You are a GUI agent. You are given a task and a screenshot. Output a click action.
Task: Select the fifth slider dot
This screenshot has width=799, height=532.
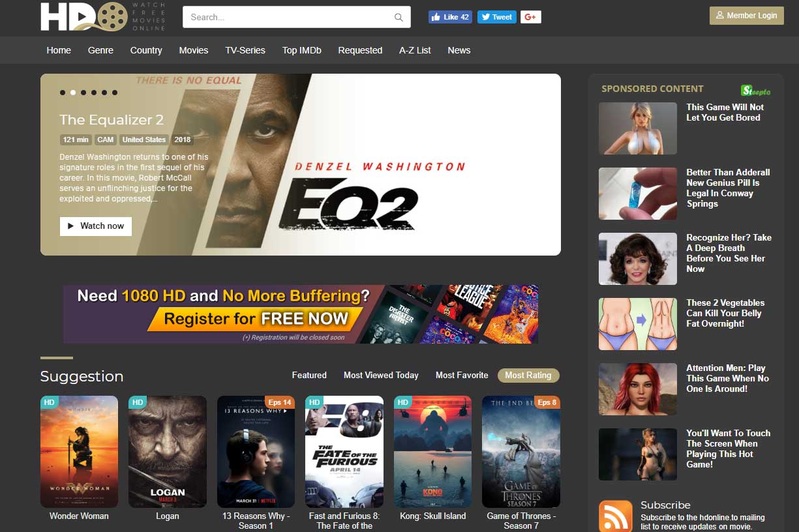point(104,93)
